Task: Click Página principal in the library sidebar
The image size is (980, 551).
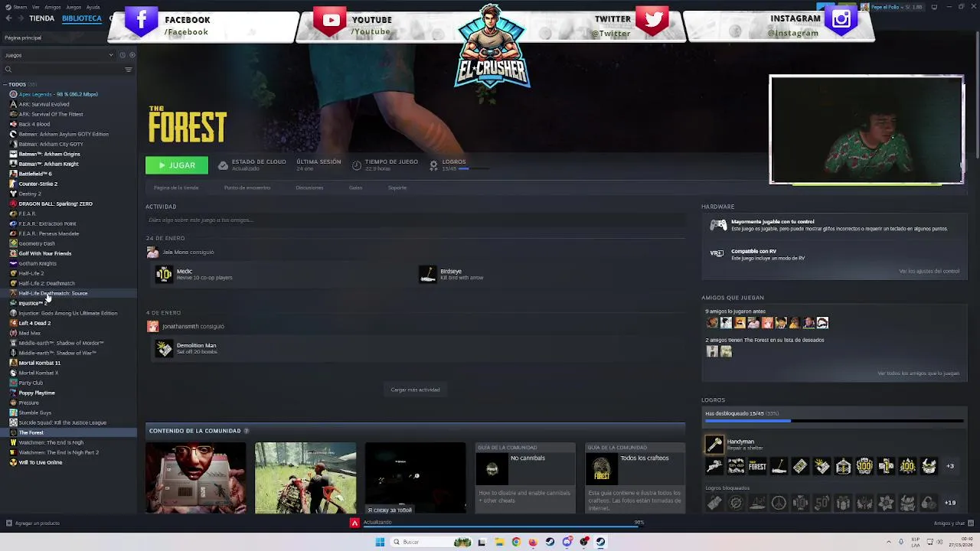Action: point(23,37)
